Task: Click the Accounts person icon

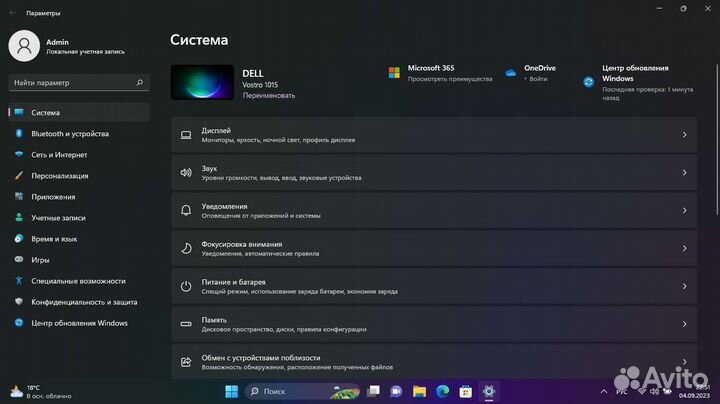Action: tap(19, 218)
